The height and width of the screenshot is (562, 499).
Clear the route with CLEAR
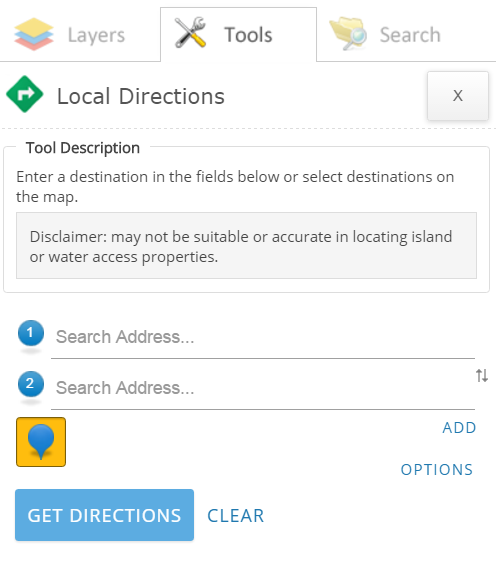point(236,516)
